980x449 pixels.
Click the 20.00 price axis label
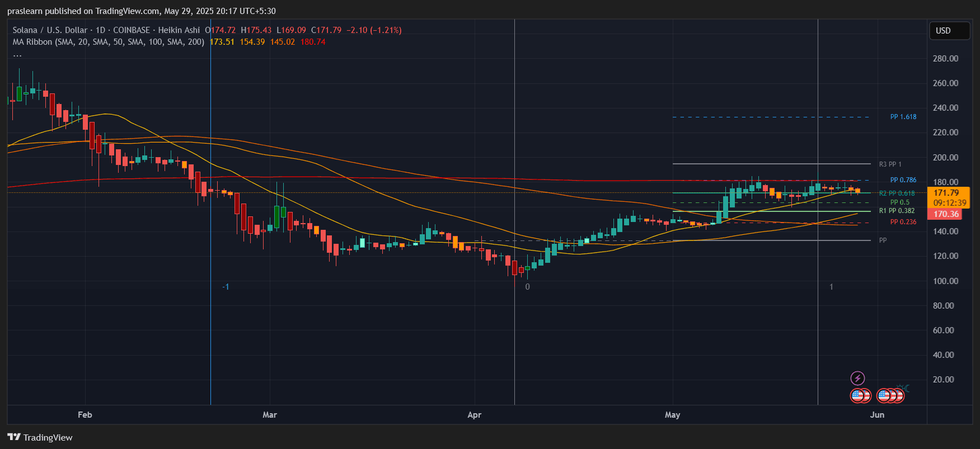point(944,380)
